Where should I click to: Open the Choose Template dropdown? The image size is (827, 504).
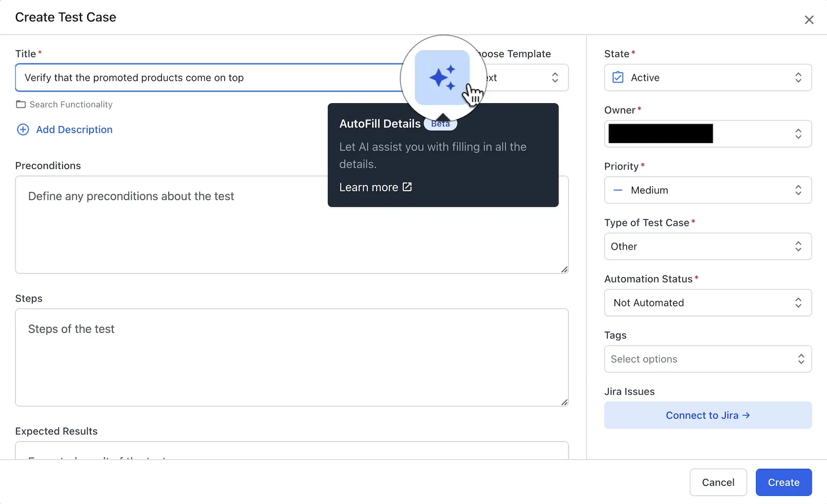[x=528, y=78]
